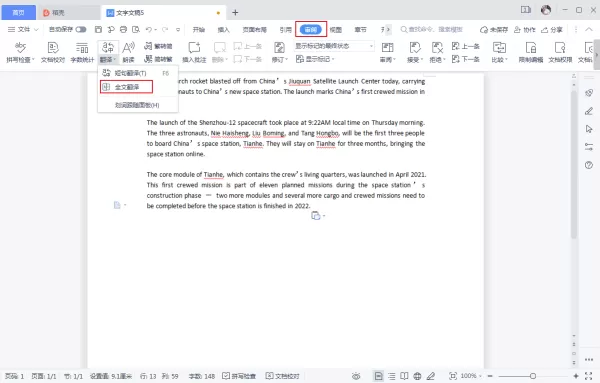
Task: Go to previous revision (上一条) near reject
Action: pyautogui.click(x=466, y=46)
